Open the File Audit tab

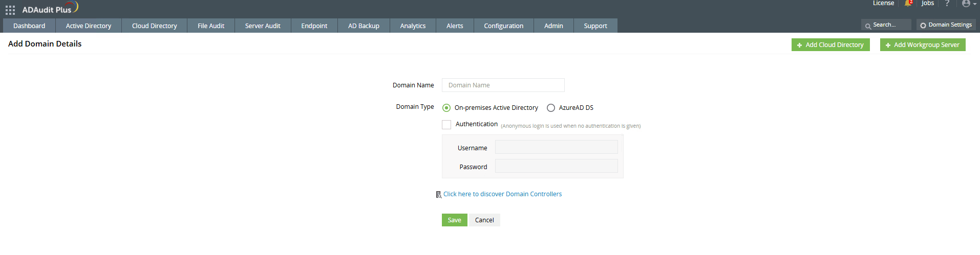point(211,26)
